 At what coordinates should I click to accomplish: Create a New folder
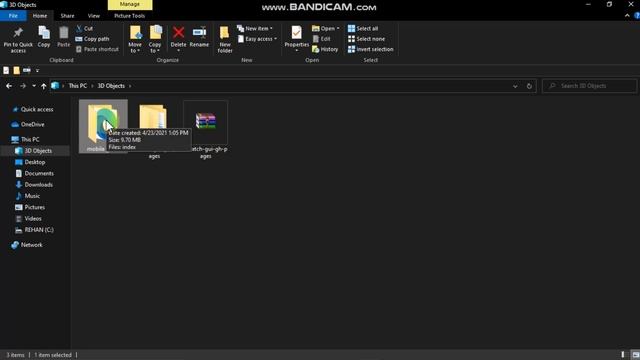[x=224, y=39]
